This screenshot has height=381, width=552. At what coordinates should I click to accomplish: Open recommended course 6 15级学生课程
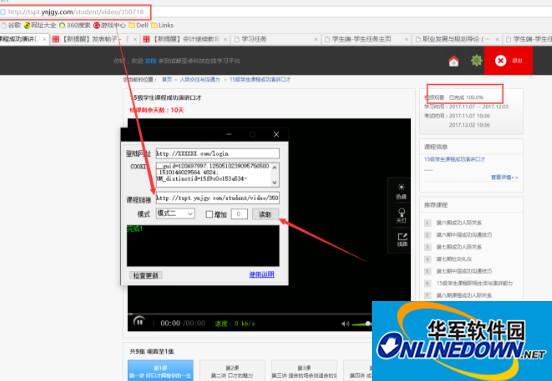point(475,283)
